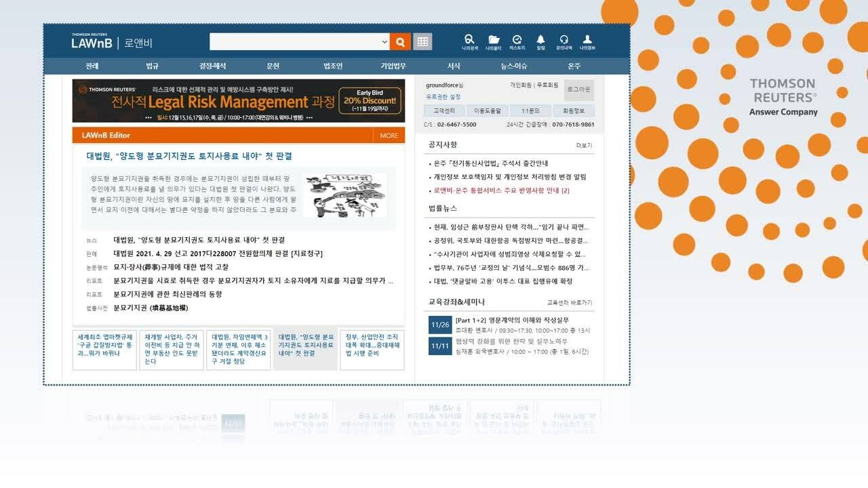Open news '대법, 댓글알바 고용 이투스 대표'
The width and height of the screenshot is (868, 488).
click(503, 281)
